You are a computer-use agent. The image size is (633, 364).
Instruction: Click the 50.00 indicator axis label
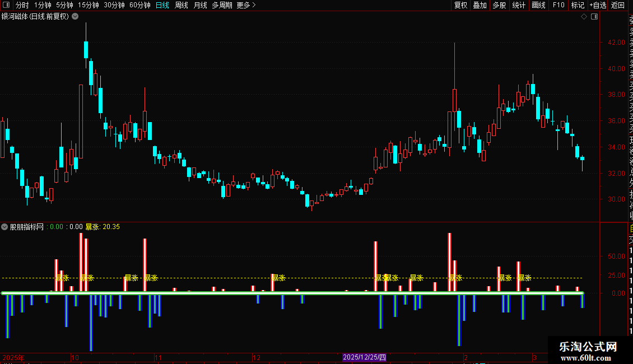616,256
